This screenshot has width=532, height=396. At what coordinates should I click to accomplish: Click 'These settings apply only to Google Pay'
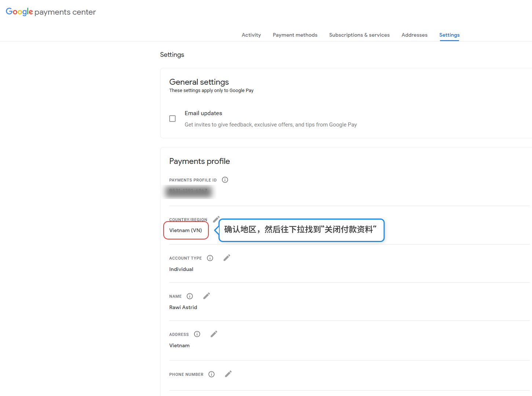211,91
